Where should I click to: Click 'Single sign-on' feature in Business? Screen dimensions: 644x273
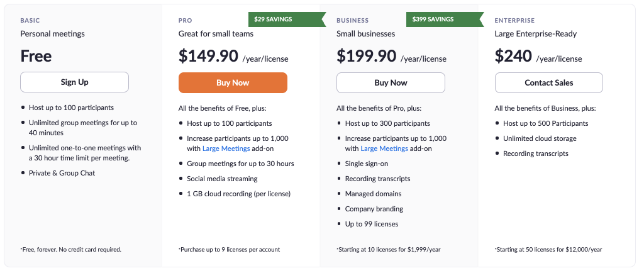tap(367, 164)
